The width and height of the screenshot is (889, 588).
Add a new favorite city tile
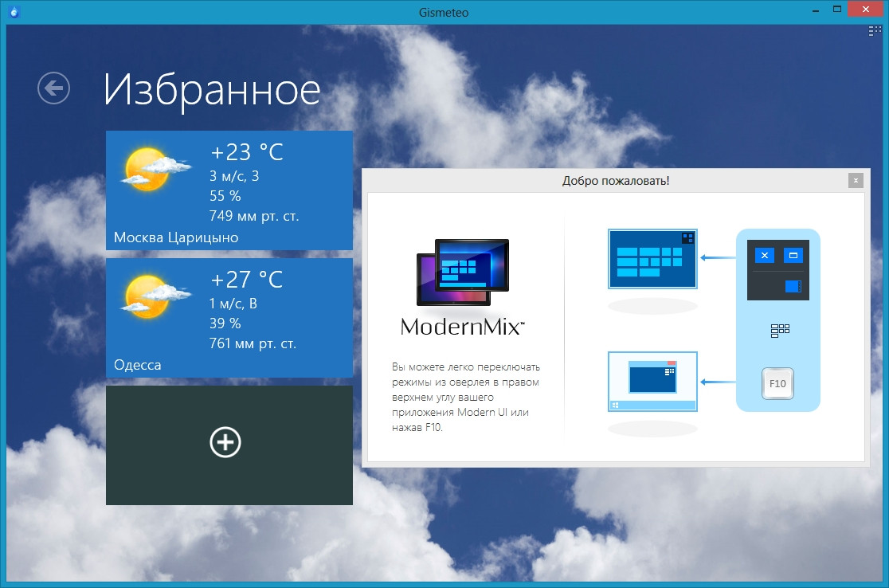tap(229, 445)
